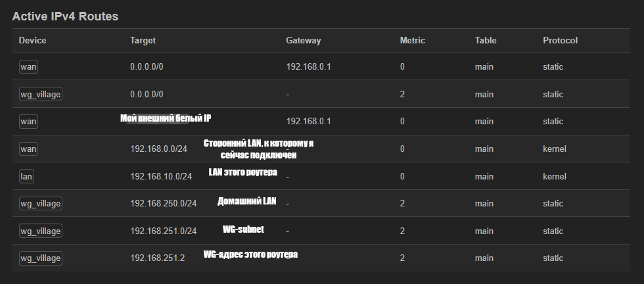Viewport: 644px width, 284px height.
Task: Click the Table column header
Action: [486, 41]
